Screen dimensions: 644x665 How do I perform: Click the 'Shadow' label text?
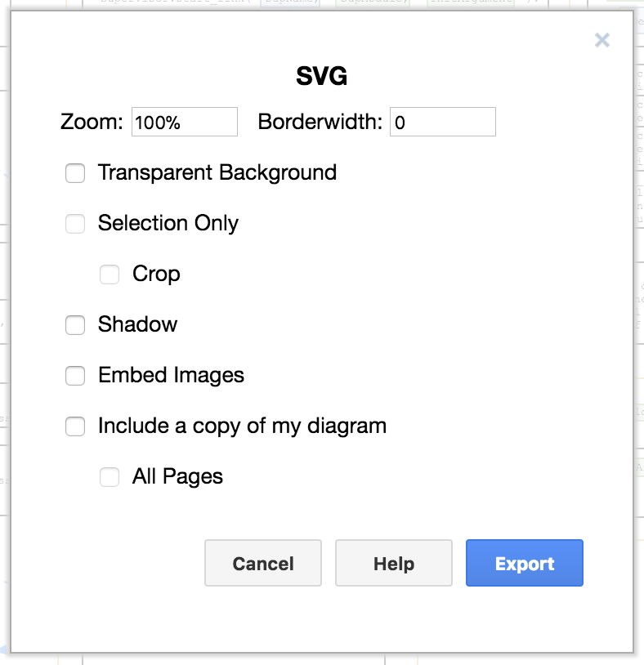(x=137, y=325)
